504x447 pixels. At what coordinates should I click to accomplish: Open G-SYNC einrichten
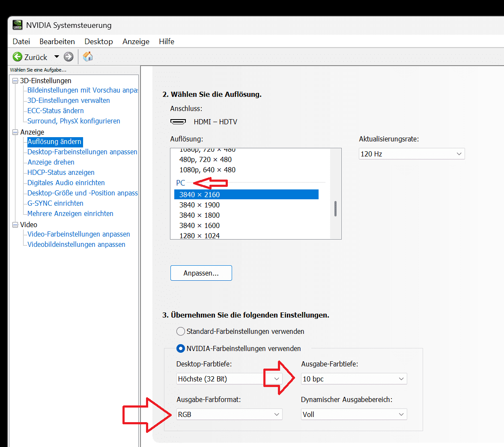(55, 204)
